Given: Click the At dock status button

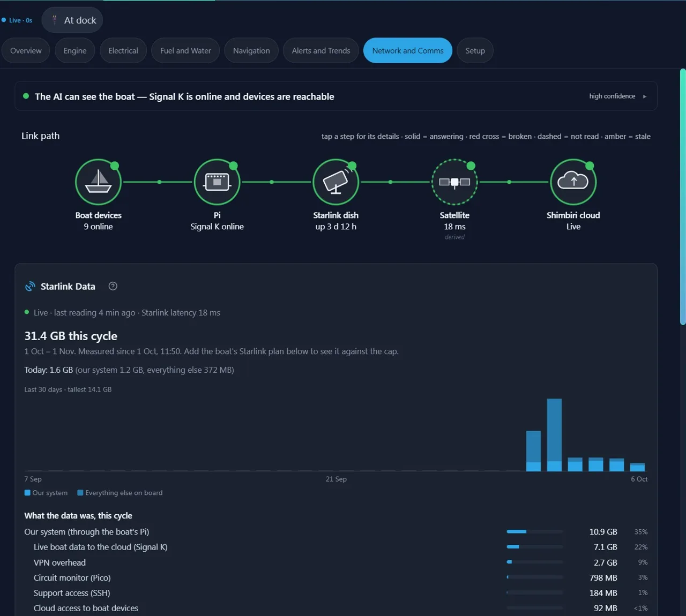Looking at the screenshot, I should 72,20.
